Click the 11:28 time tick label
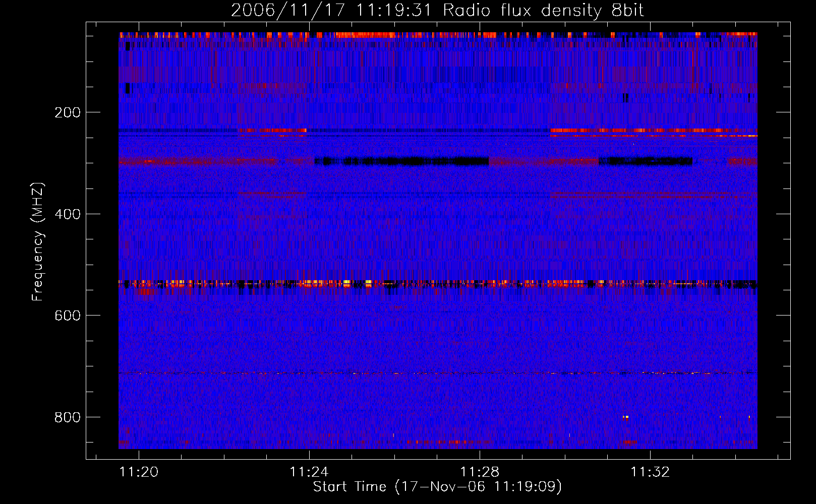 [480, 472]
